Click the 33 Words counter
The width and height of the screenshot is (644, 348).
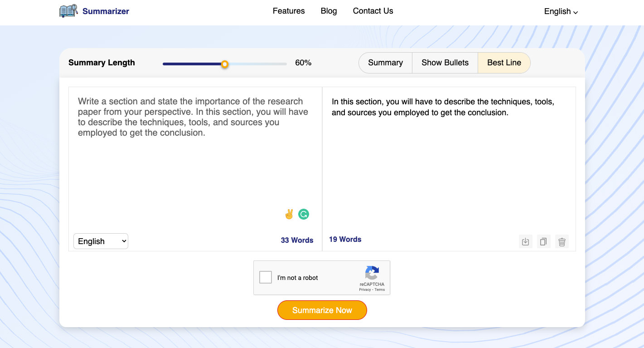(x=297, y=240)
